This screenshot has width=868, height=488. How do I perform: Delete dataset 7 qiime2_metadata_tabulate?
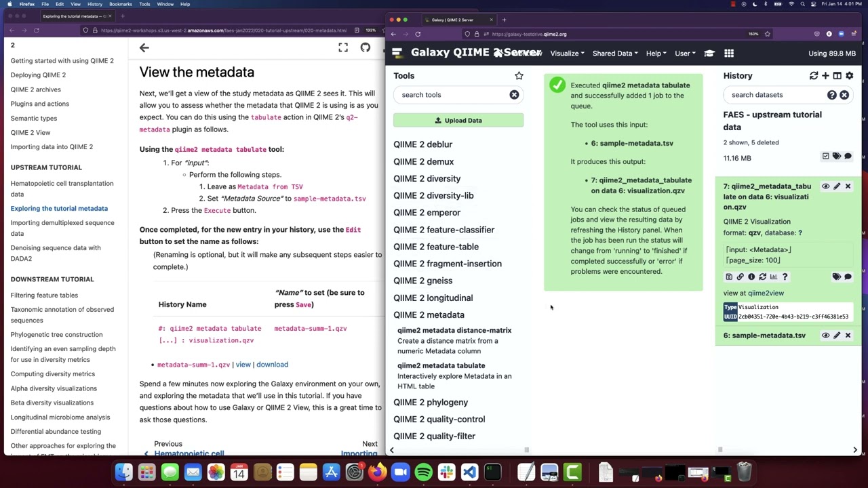[848, 186]
